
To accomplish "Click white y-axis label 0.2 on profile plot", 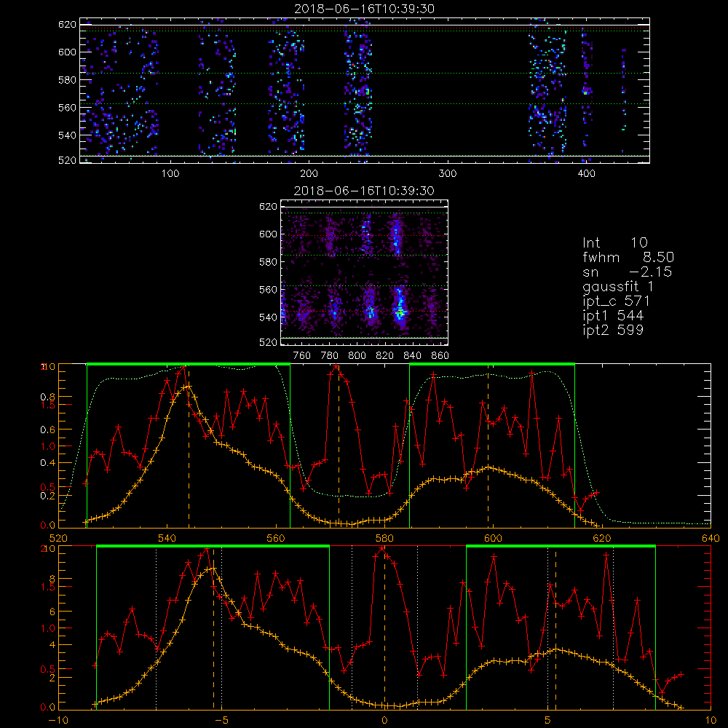I will pos(47,496).
